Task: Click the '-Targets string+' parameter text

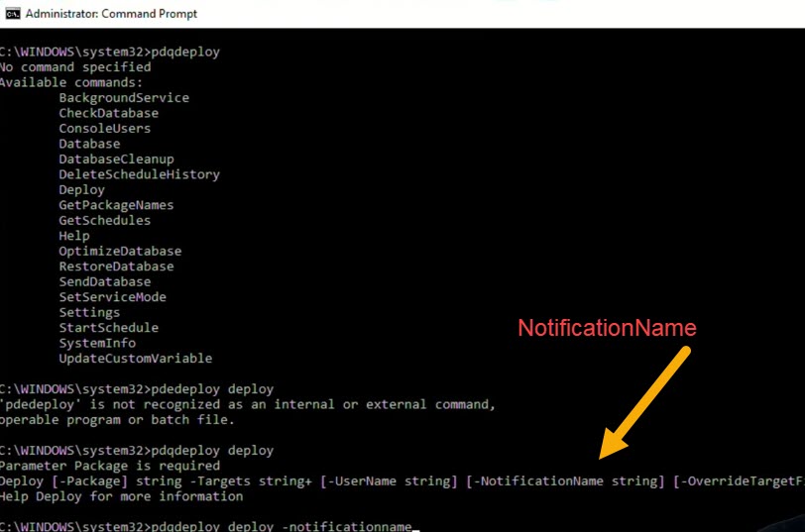Action: [251, 481]
